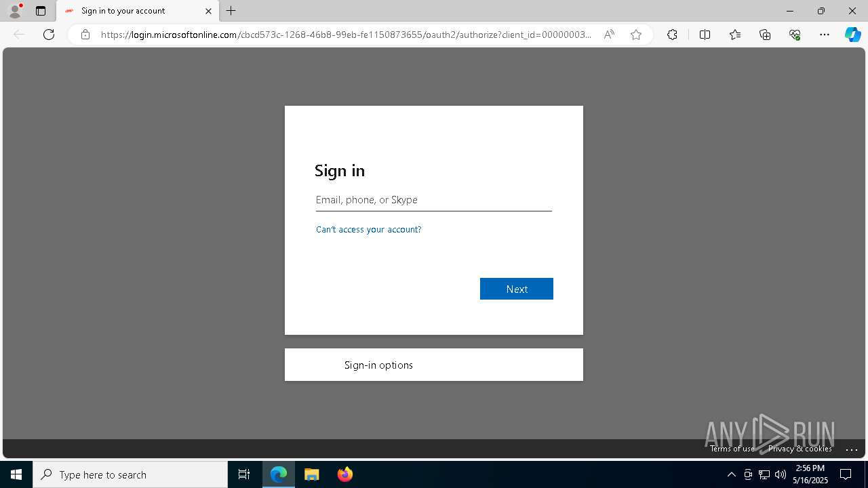This screenshot has height=488, width=868.
Task: Open Privacy & cookies link
Action: pyautogui.click(x=800, y=449)
